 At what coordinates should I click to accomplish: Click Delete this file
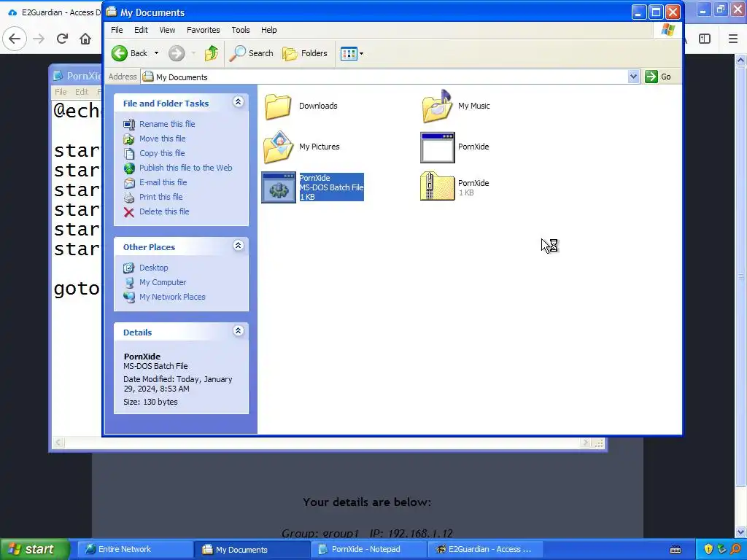coord(164,211)
